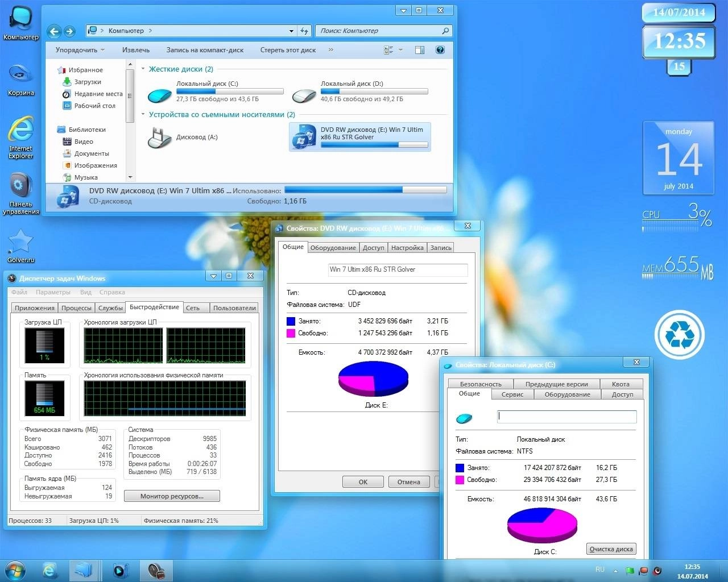728x582 pixels.
Task: Click the green flag tray icon
Action: [630, 571]
